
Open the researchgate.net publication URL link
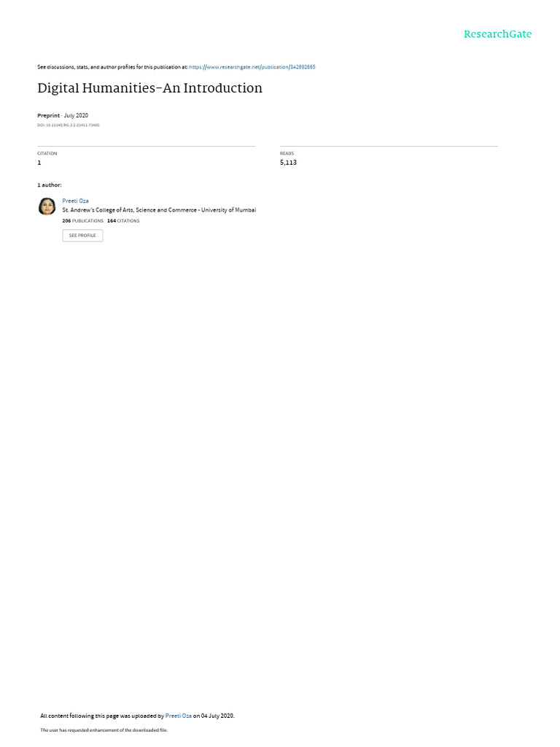[x=252, y=67]
